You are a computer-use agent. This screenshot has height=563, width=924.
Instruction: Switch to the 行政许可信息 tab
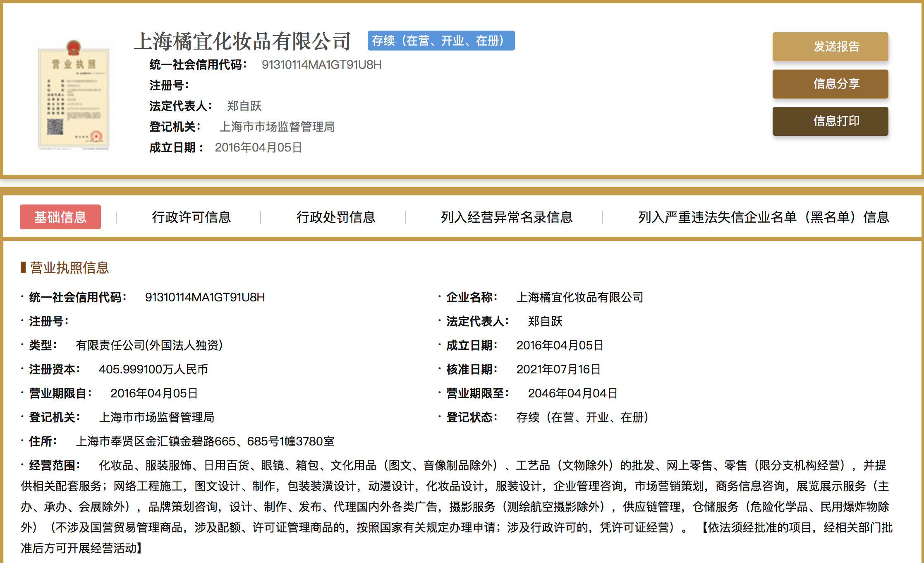click(191, 217)
